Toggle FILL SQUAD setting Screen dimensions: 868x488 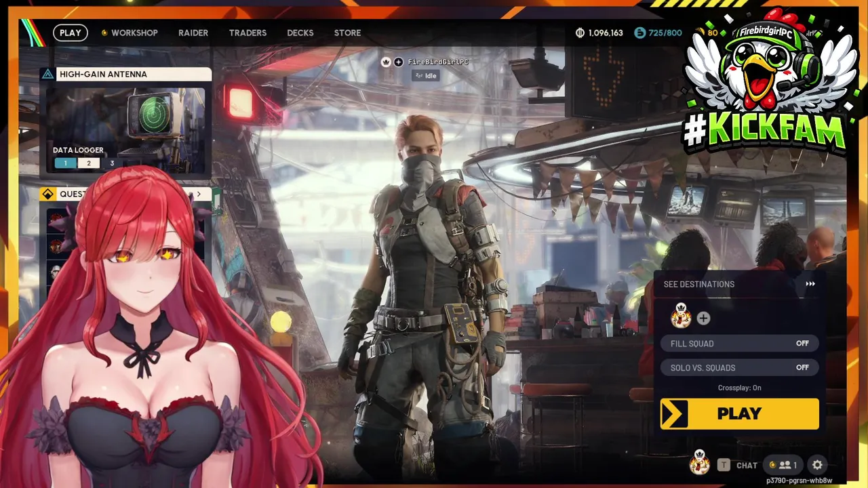click(739, 344)
